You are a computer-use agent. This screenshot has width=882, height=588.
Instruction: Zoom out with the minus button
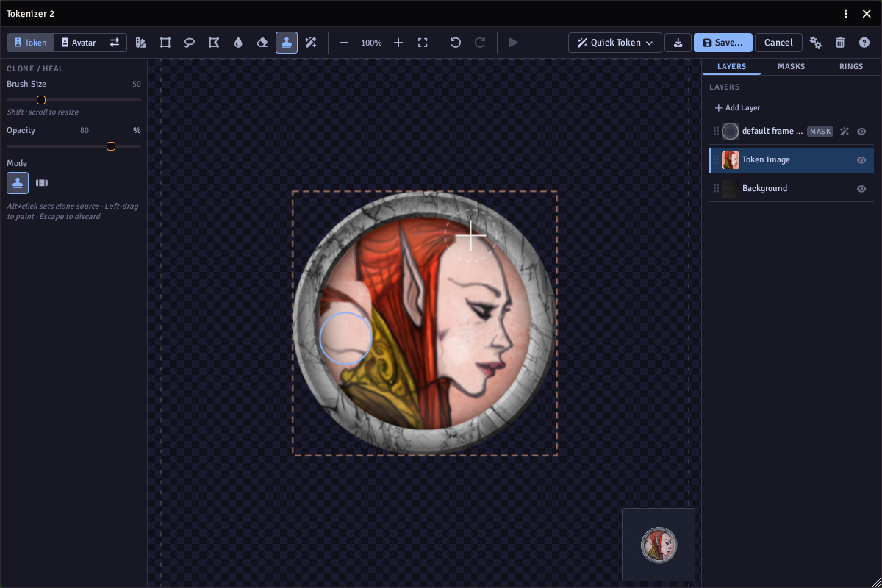point(344,43)
